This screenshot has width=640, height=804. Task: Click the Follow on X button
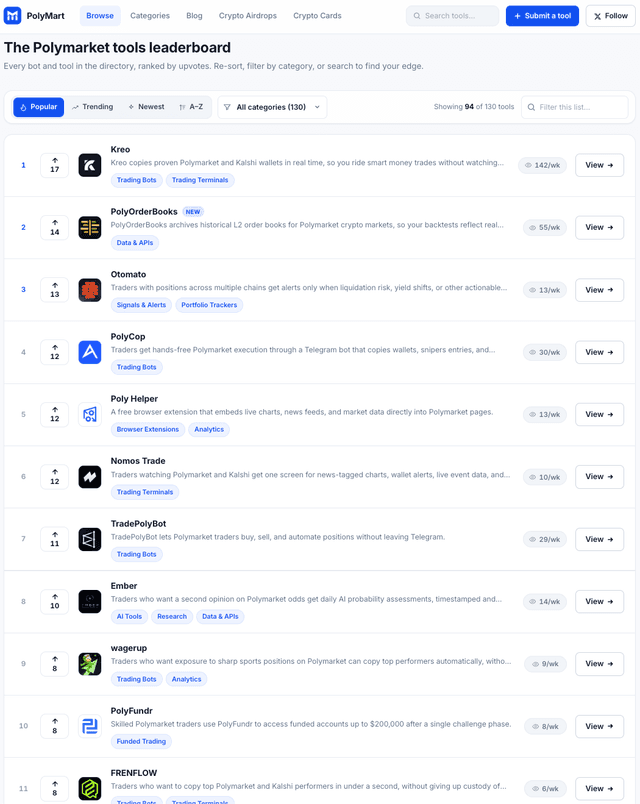tap(610, 16)
